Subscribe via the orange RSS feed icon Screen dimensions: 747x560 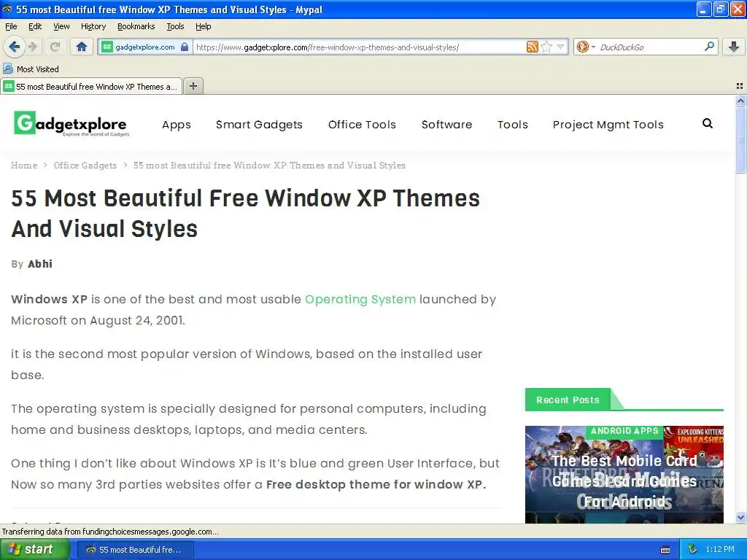point(532,47)
